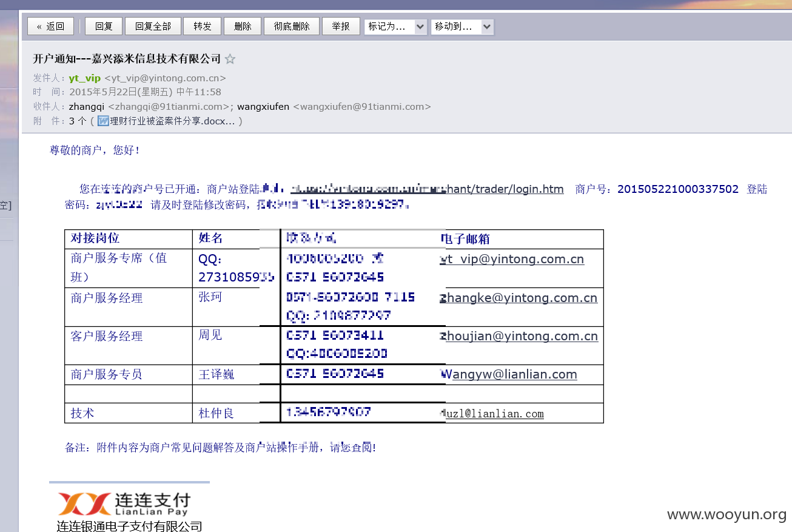
Task: Click the email subject 开户通知---嘉兴添米信息技术有限公司
Action: (x=127, y=59)
